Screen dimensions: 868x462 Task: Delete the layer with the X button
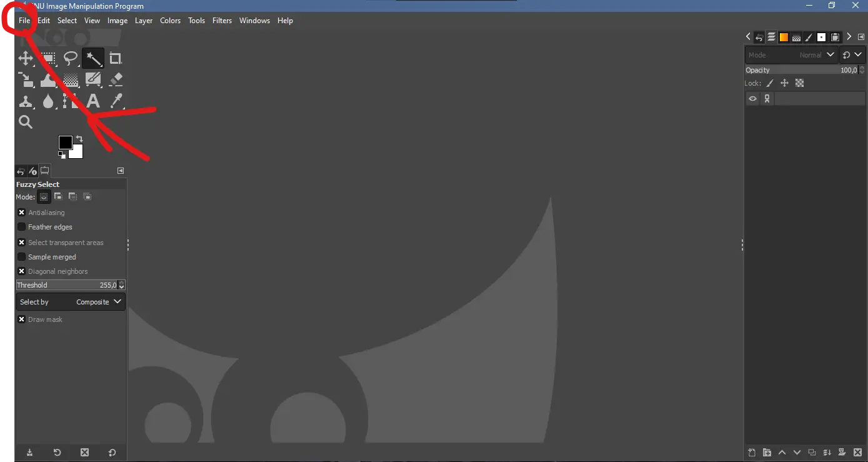tap(857, 453)
